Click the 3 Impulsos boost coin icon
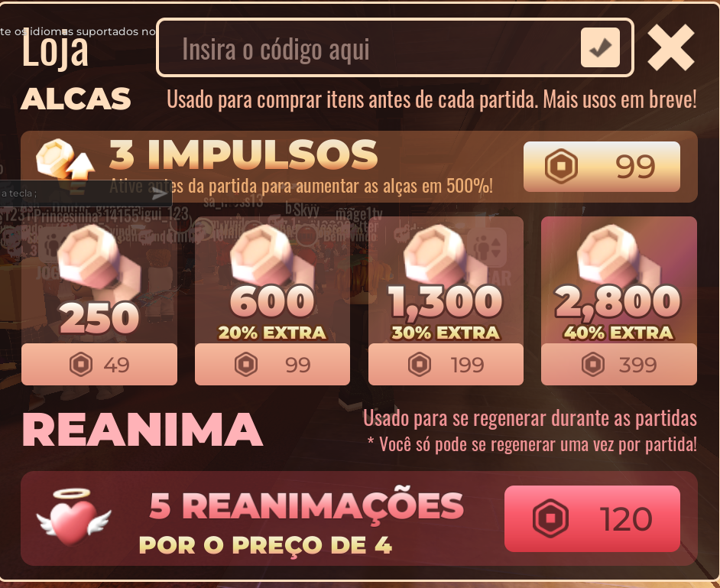This screenshot has height=588, width=720. click(x=65, y=159)
